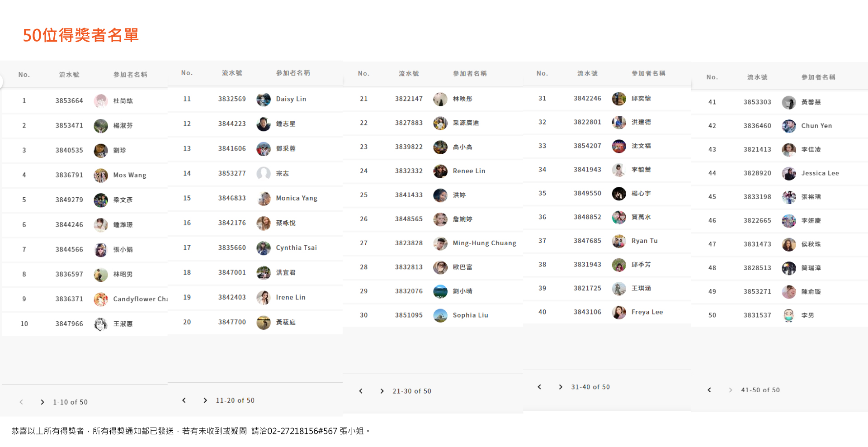Click previous arrow beside 31-40 of 50
The width and height of the screenshot is (868, 447).
539,387
